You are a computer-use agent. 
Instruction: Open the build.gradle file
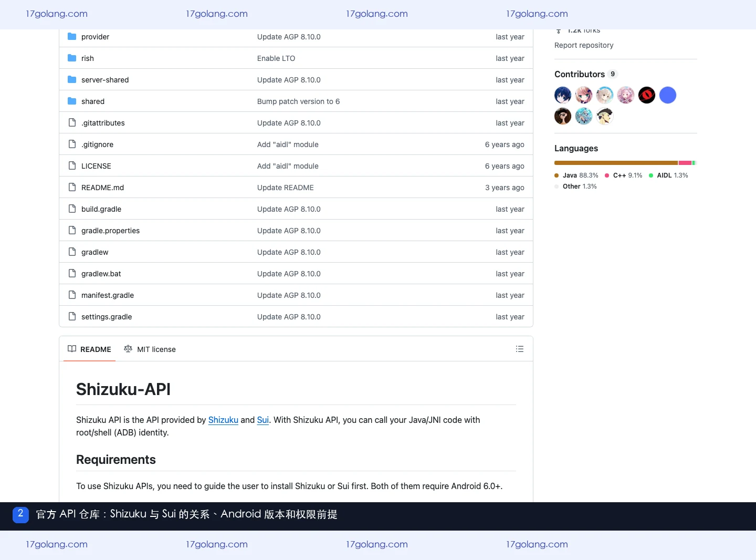(x=101, y=209)
